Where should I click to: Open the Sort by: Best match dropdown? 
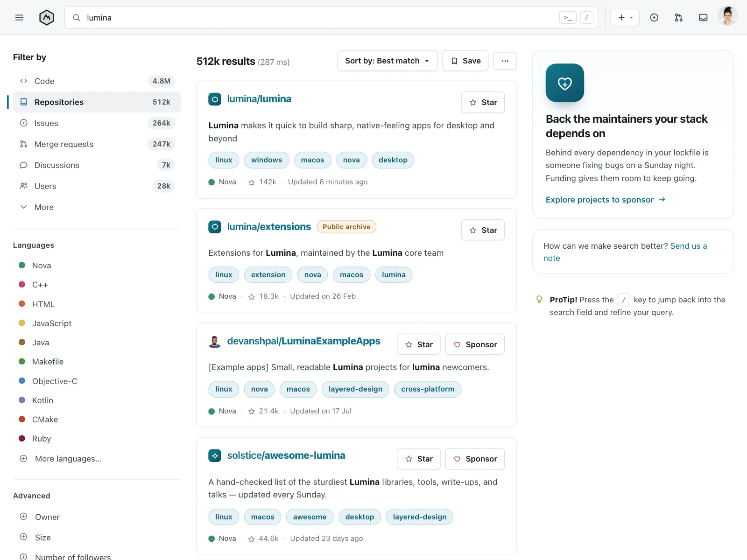387,61
